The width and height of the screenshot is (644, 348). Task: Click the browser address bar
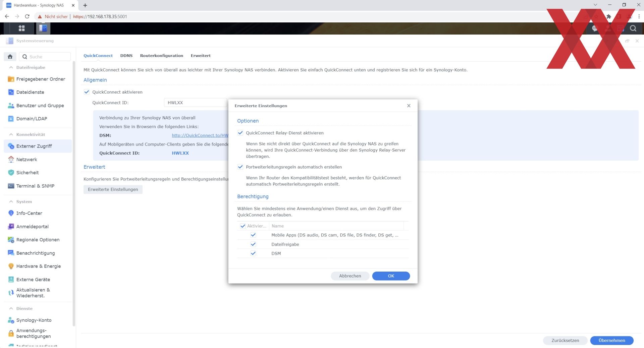click(302, 16)
